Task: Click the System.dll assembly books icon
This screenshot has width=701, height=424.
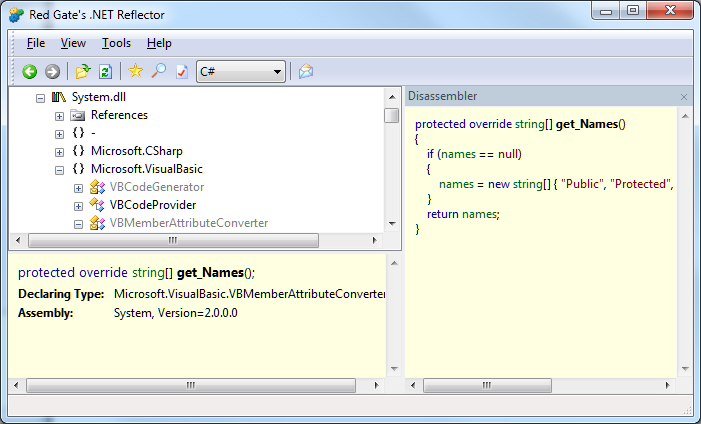Action: coord(59,97)
